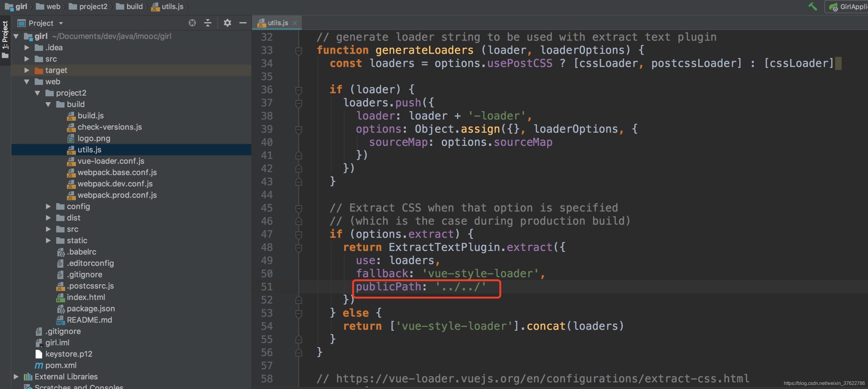Open Project panel settings gear

coord(227,23)
